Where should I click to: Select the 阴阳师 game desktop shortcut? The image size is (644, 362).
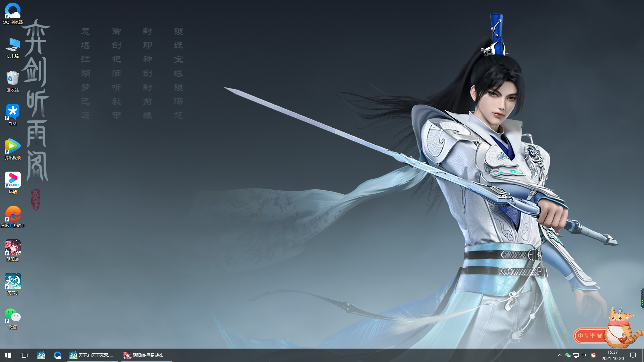coord(13,251)
